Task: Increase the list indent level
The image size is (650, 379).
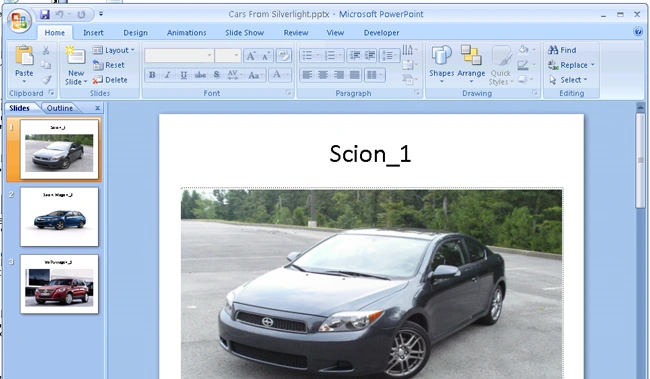Action: click(370, 55)
